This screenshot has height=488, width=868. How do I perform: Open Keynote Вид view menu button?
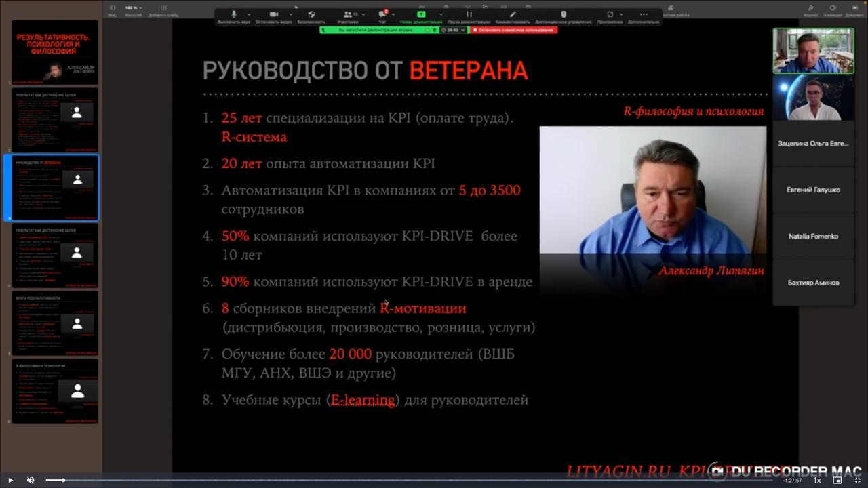(112, 11)
